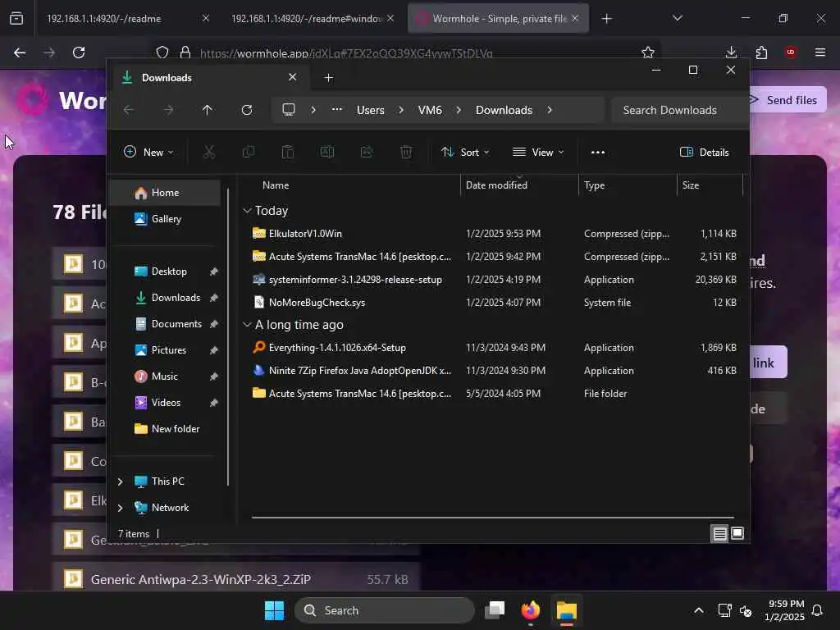The image size is (840, 630).
Task: Open the Sort dropdown
Action: 465,152
